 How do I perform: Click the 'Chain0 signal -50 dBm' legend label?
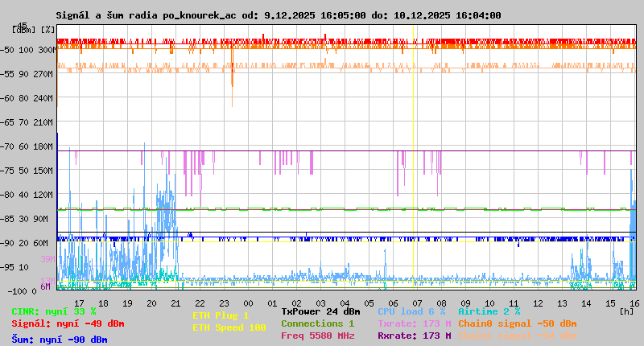(x=517, y=323)
